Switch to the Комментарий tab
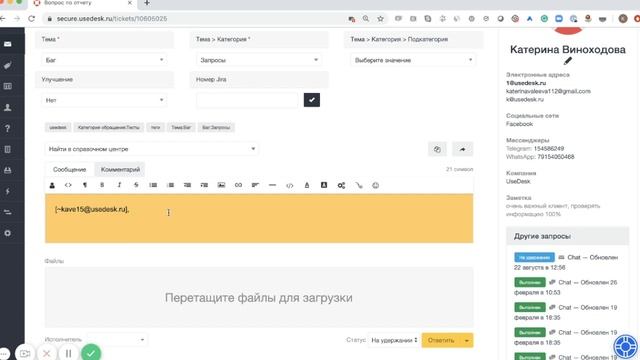Image resolution: width=640 pixels, height=360 pixels. [x=120, y=169]
